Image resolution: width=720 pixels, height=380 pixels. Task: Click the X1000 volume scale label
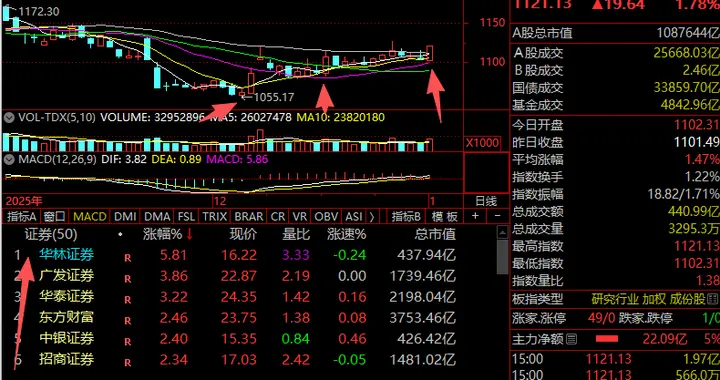[x=483, y=143]
